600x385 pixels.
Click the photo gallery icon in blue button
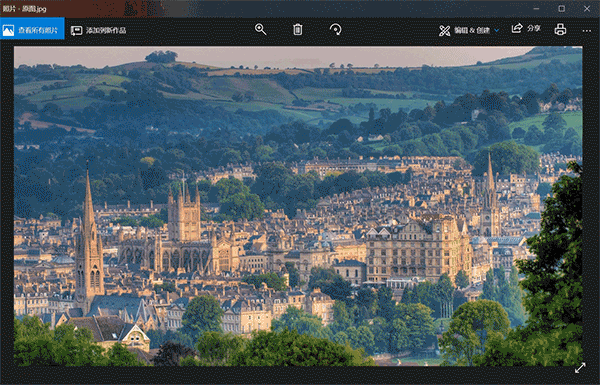[x=8, y=30]
